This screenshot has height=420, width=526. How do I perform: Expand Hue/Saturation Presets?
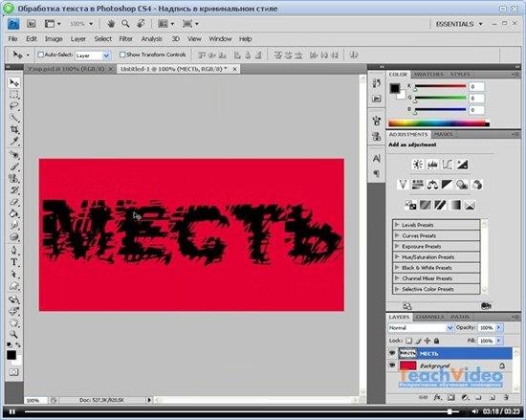pyautogui.click(x=397, y=257)
